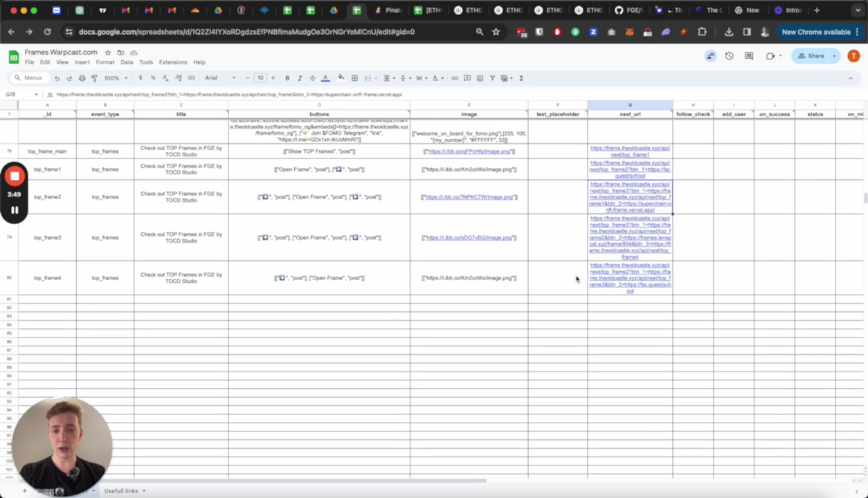The image size is (868, 498).
Task: Open text wrapping dropdown
Action: [421, 78]
